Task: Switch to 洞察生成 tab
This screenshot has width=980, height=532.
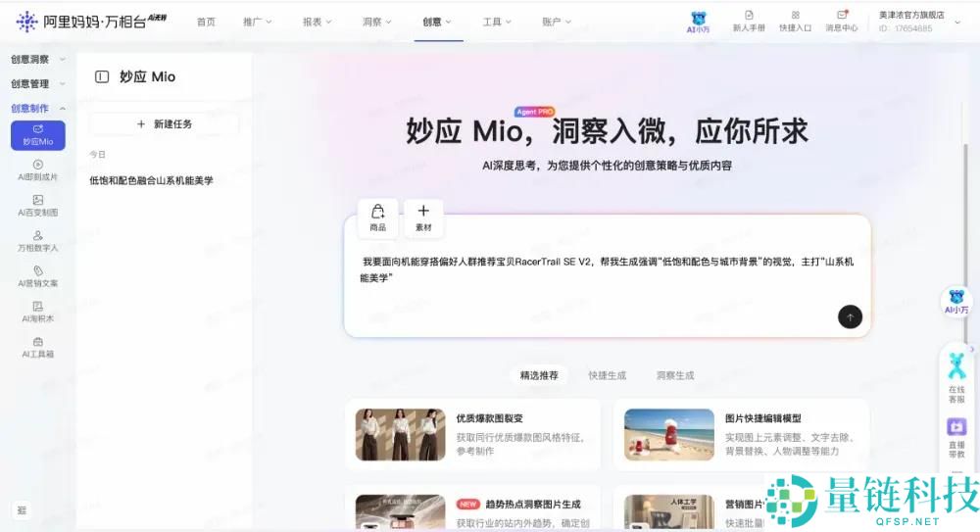Action: [x=675, y=375]
